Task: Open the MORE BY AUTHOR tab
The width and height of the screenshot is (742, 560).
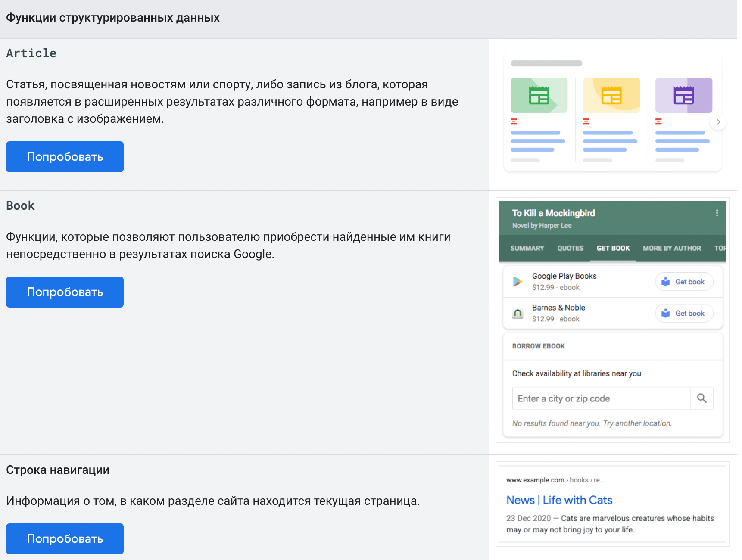Action: point(671,248)
